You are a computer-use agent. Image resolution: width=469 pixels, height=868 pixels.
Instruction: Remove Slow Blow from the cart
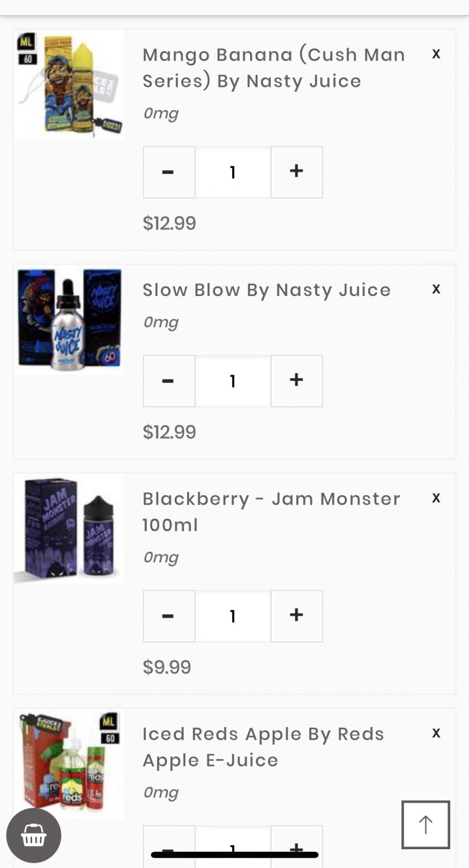tap(436, 290)
